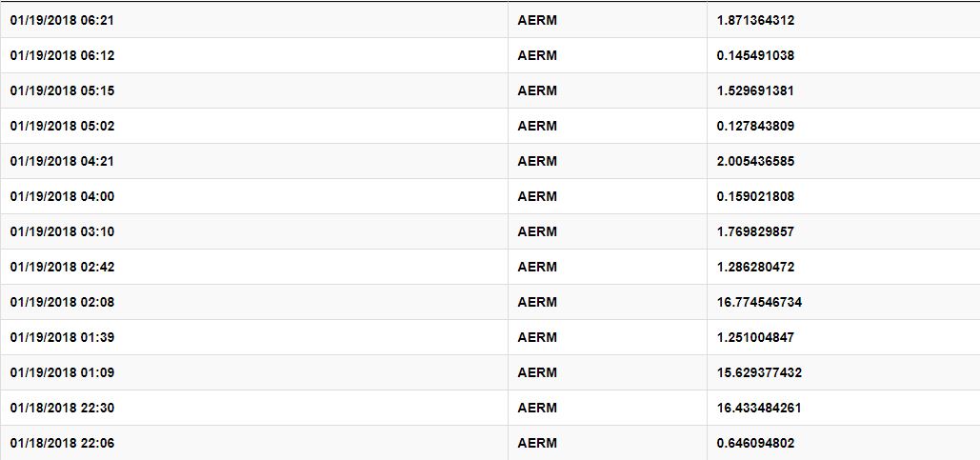980x460 pixels.
Task: Click the 01/19/2018 01:39 timestamp
Action: coord(62,337)
